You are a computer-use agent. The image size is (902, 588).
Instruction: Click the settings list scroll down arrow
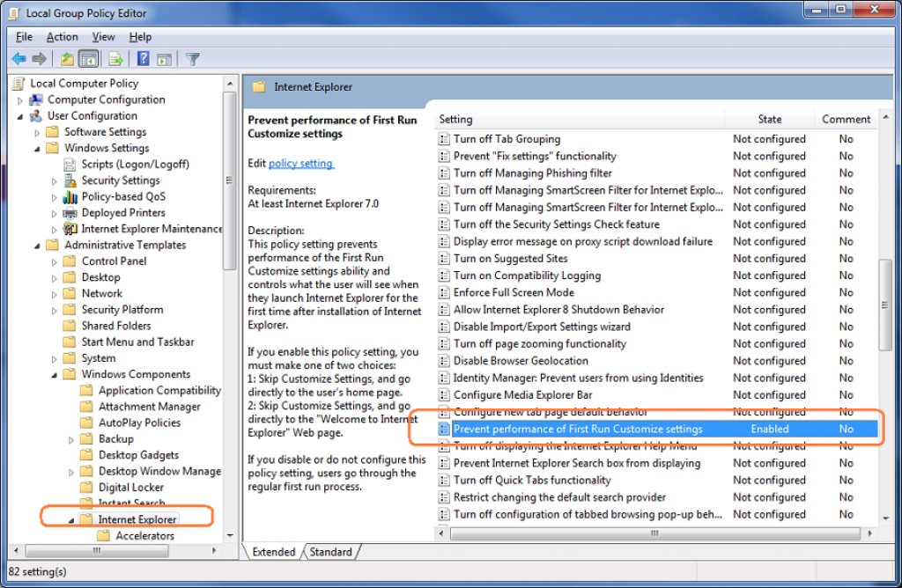pyautogui.click(x=885, y=518)
